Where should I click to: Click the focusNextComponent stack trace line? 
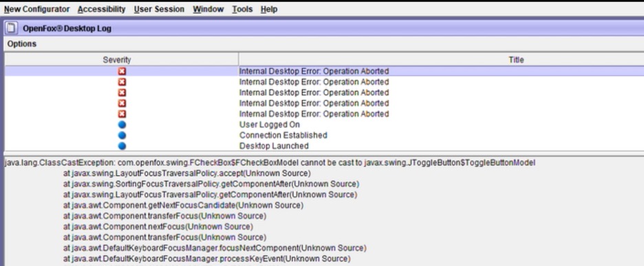(215, 248)
